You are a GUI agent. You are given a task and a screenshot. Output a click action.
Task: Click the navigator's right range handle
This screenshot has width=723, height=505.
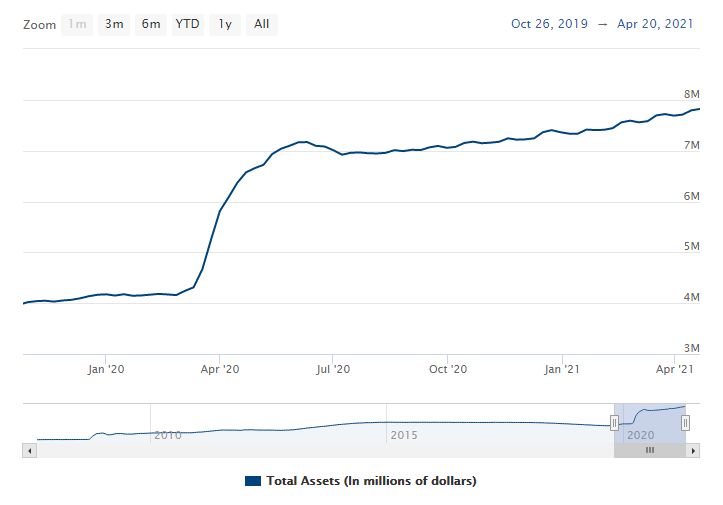[x=685, y=424]
